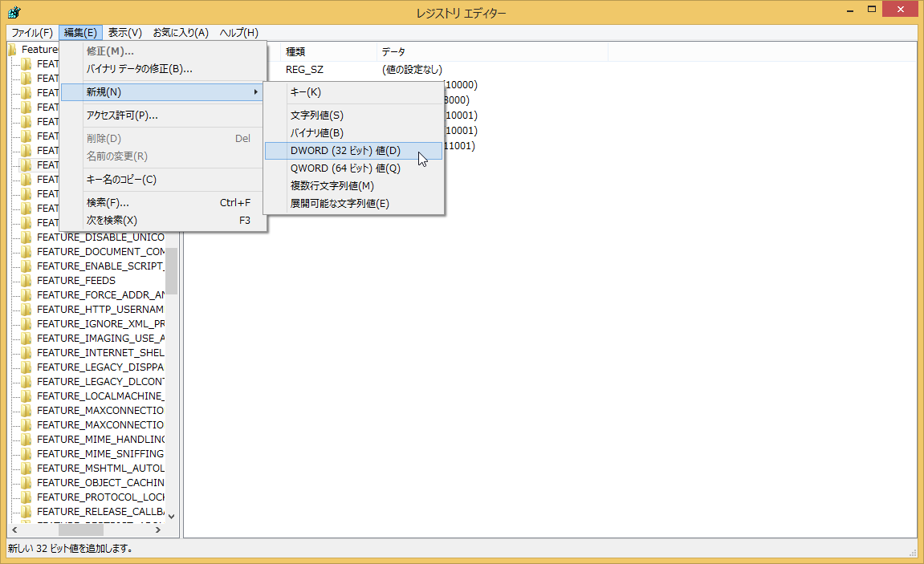Select 文字列値(S) in the new submenu
This screenshot has height=564, width=924.
317,116
